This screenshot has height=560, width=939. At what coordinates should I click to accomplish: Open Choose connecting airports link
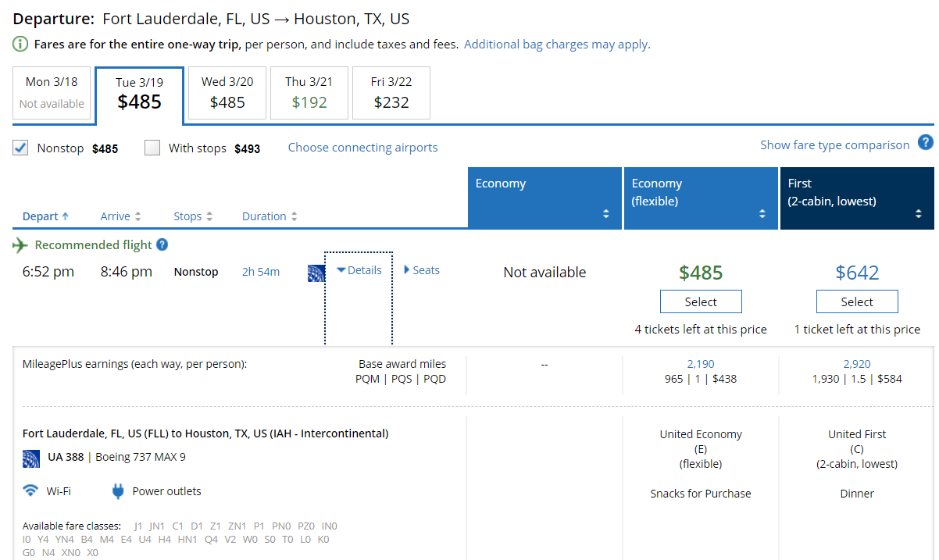tap(362, 148)
